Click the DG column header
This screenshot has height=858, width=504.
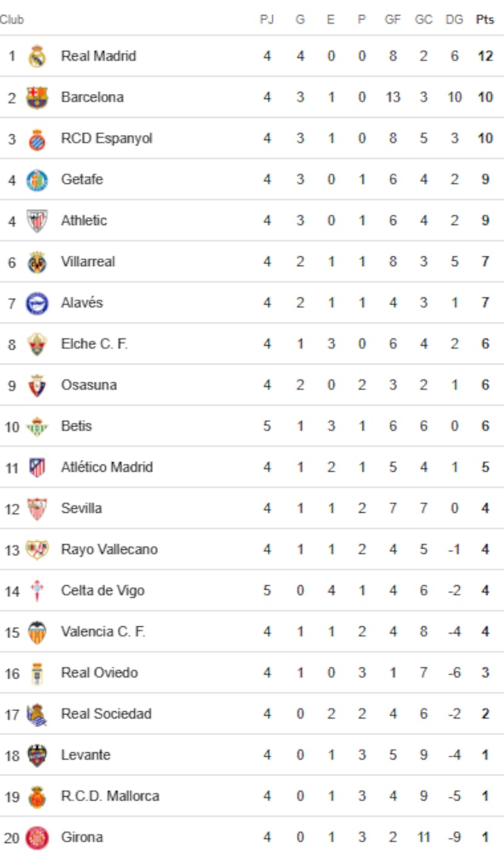(x=454, y=20)
